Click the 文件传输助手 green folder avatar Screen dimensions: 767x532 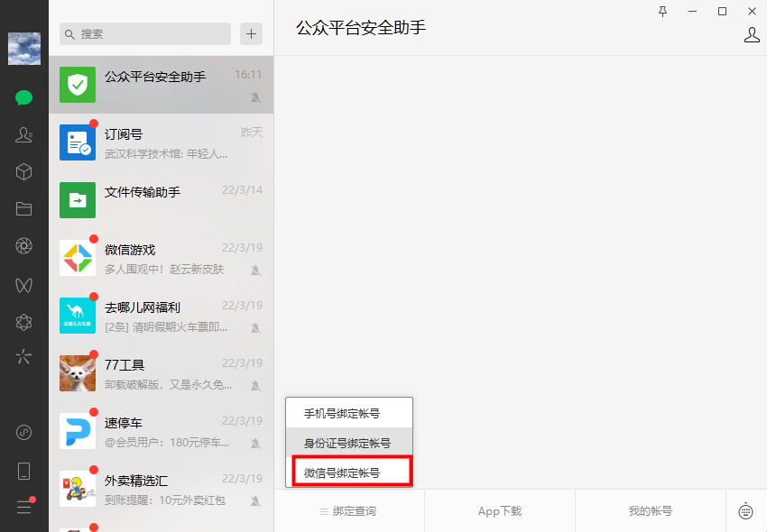point(78,200)
